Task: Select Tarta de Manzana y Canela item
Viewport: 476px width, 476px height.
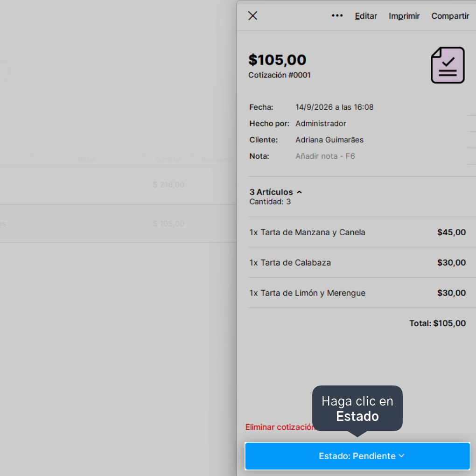Action: pyautogui.click(x=357, y=232)
